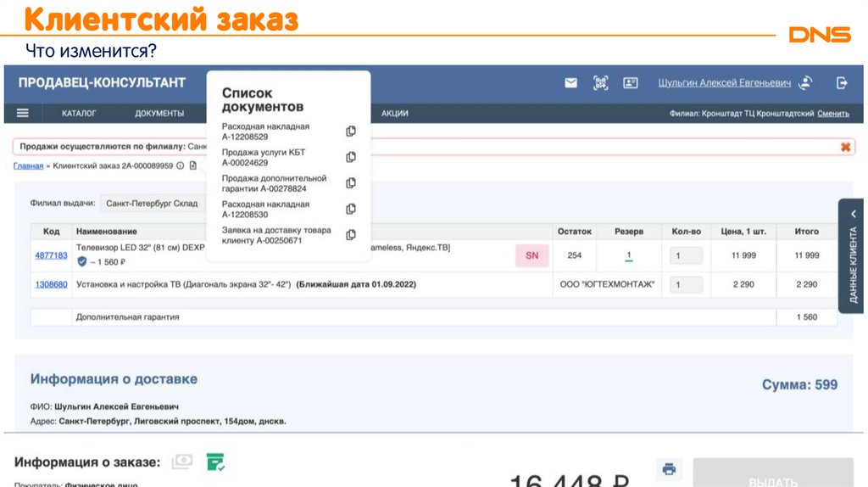Click the print icon near total
The height and width of the screenshot is (487, 868).
click(669, 469)
